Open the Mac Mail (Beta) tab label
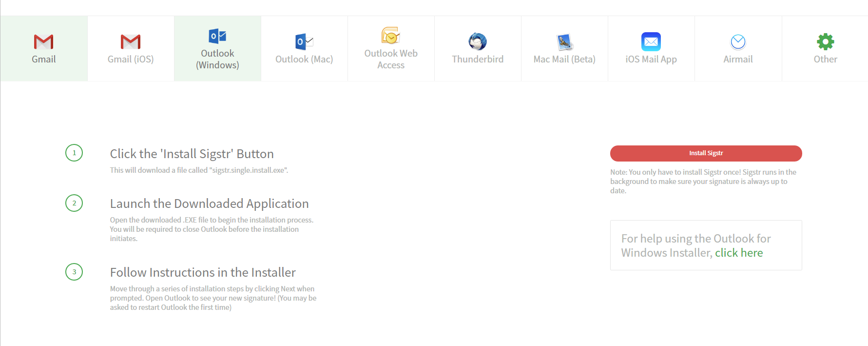The image size is (868, 346). click(564, 59)
